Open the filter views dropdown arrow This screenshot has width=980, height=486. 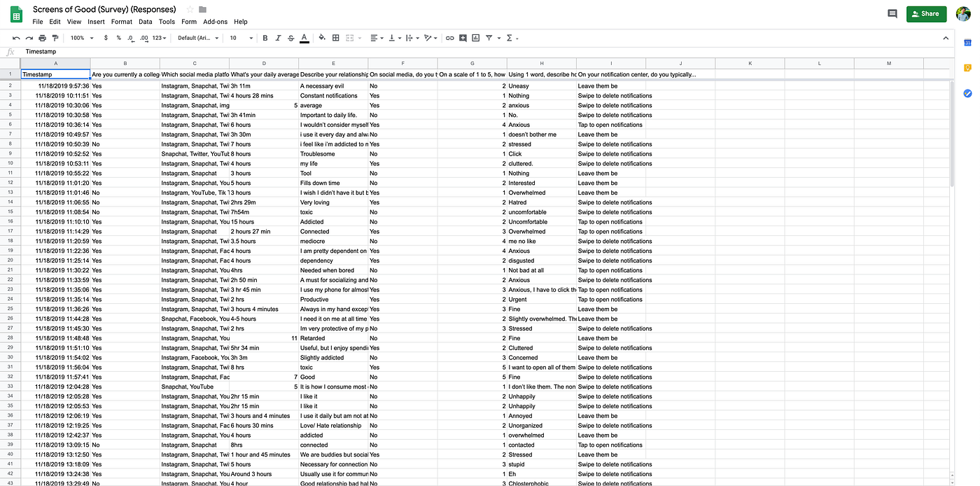[x=498, y=38]
